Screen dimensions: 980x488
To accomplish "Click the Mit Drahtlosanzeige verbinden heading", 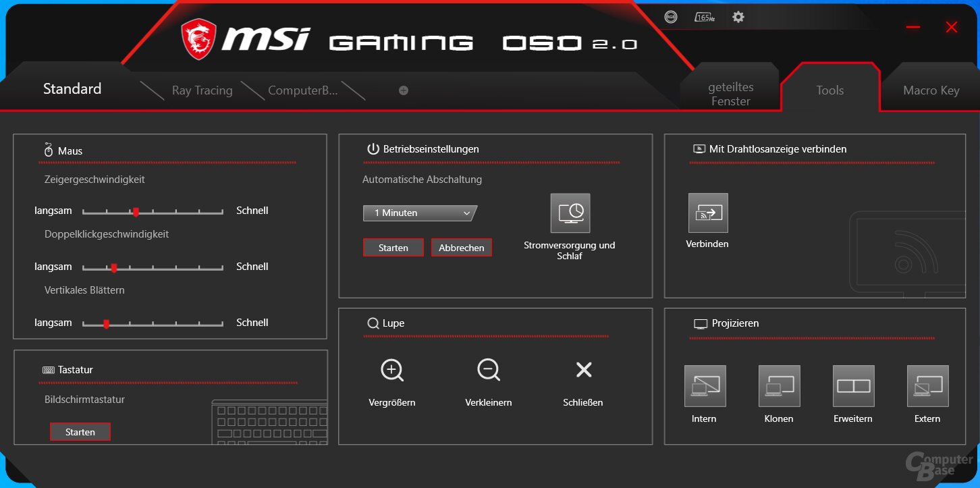I will [x=770, y=149].
